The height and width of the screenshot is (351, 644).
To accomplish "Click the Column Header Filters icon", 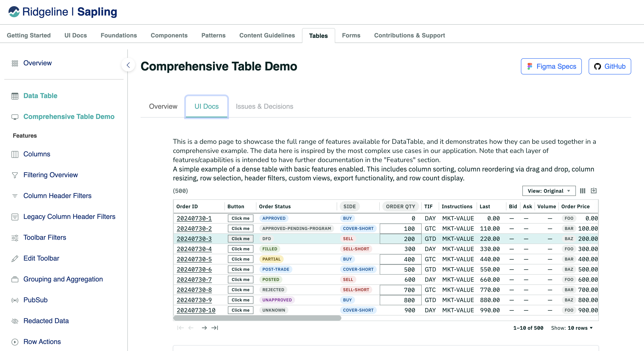I will [x=15, y=196].
